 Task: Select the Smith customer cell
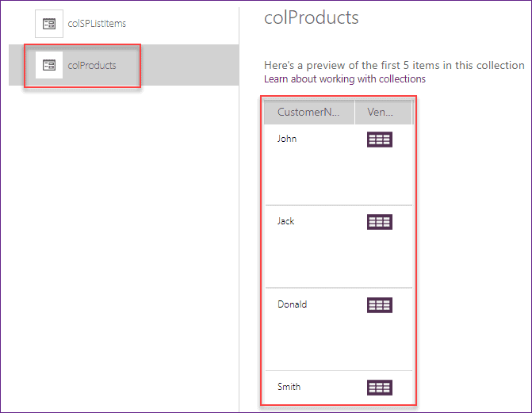289,387
